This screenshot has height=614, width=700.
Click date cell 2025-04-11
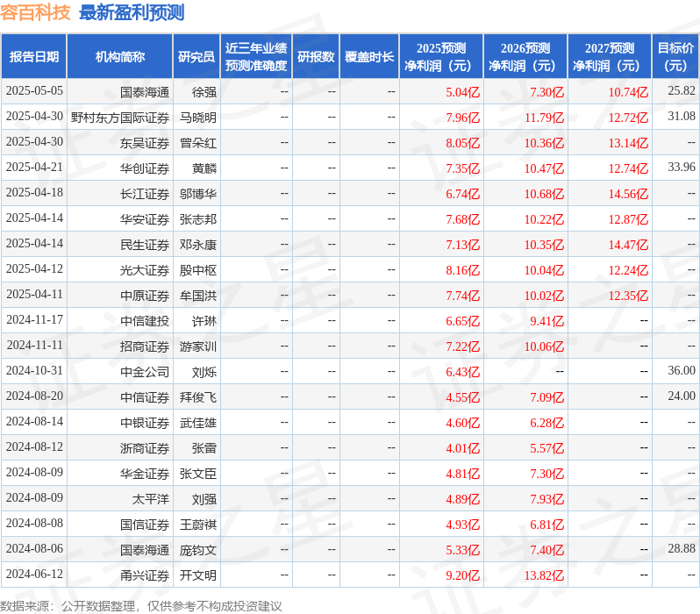pyautogui.click(x=34, y=294)
